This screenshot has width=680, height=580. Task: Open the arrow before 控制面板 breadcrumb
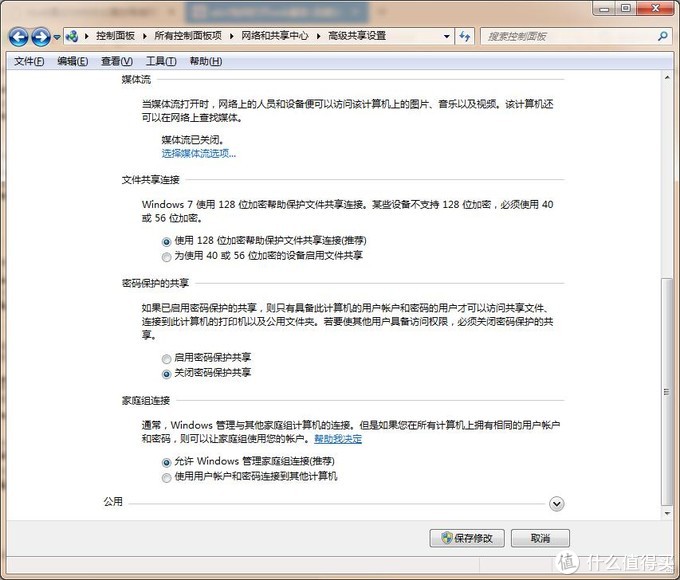pyautogui.click(x=87, y=36)
